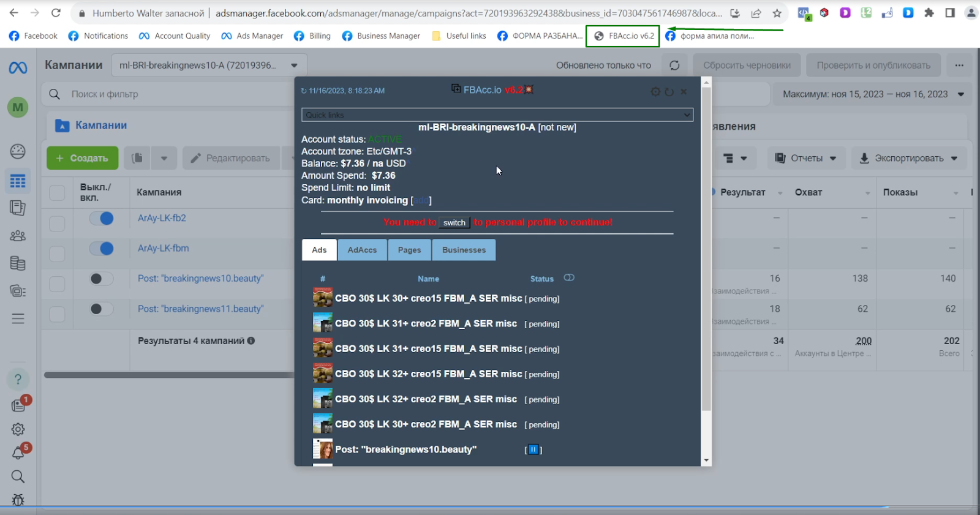
Task: Open the ads reporting pages icon in sidebar
Action: pyautogui.click(x=18, y=208)
